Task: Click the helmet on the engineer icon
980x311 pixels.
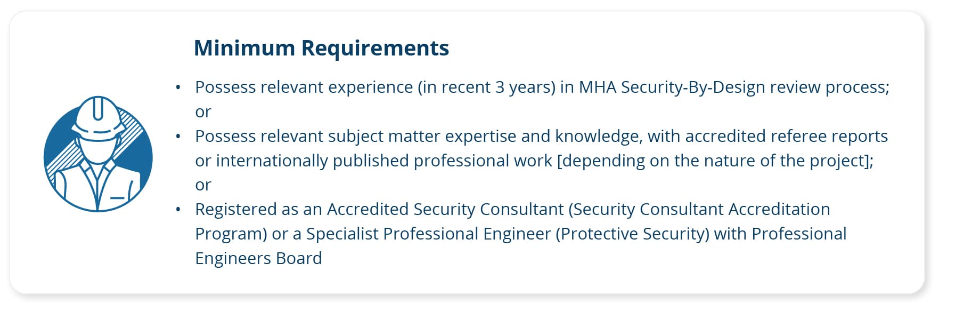Action: pyautogui.click(x=98, y=117)
